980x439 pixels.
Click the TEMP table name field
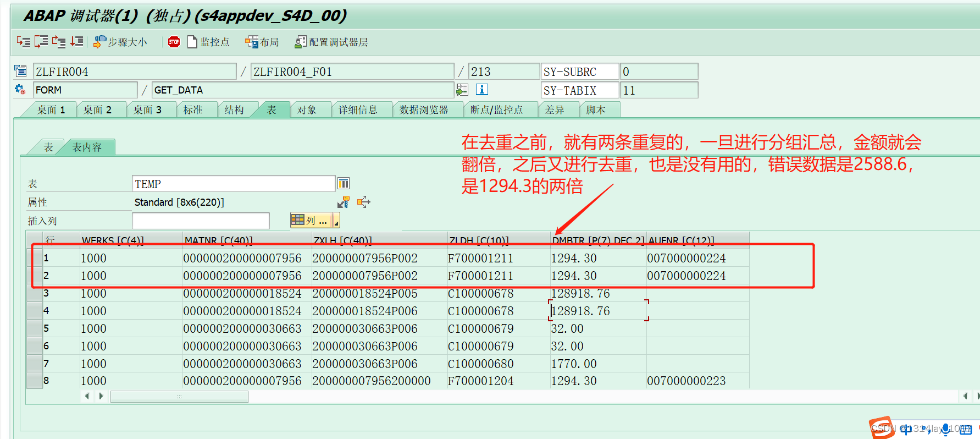coord(234,184)
